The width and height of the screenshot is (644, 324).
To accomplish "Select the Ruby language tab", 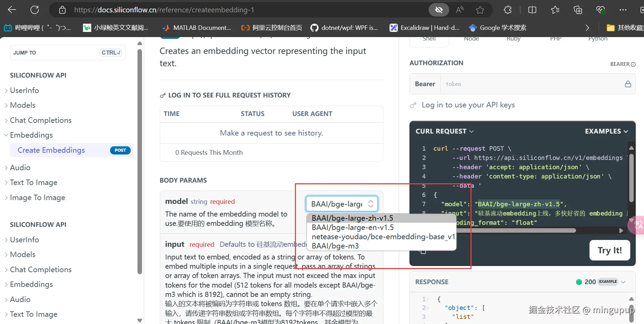I will click(513, 39).
